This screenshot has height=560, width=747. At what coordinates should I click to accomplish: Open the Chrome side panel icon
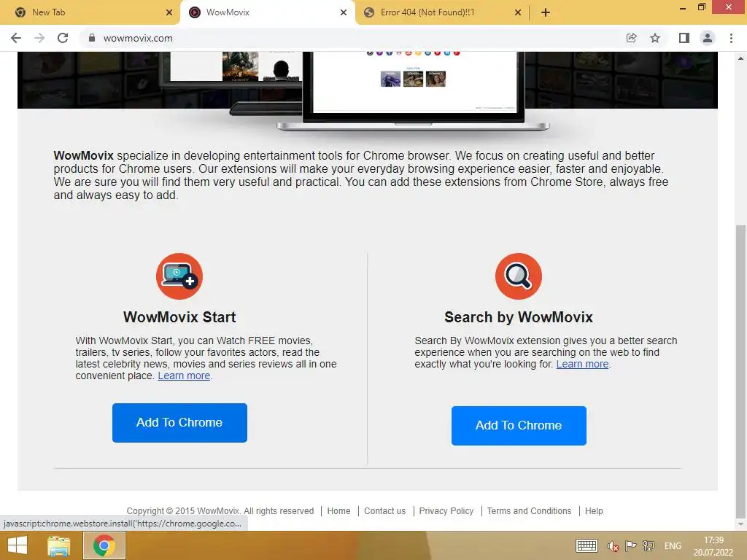[684, 38]
